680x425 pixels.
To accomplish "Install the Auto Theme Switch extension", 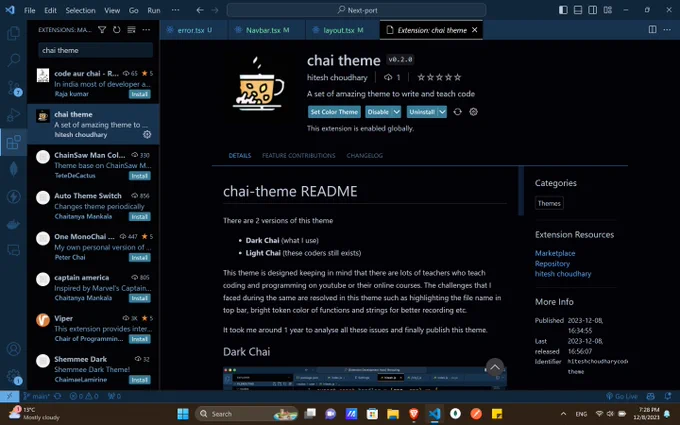I will [139, 216].
